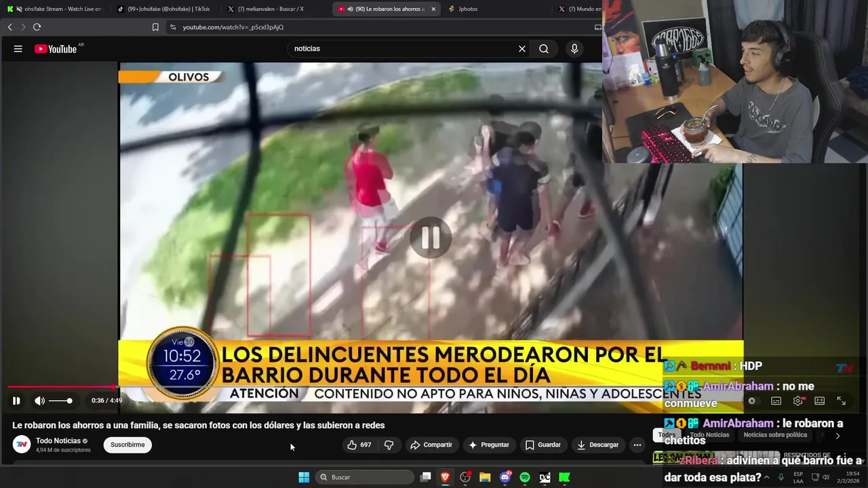
Task: Open Todo Noticias channel avatar
Action: [22, 445]
